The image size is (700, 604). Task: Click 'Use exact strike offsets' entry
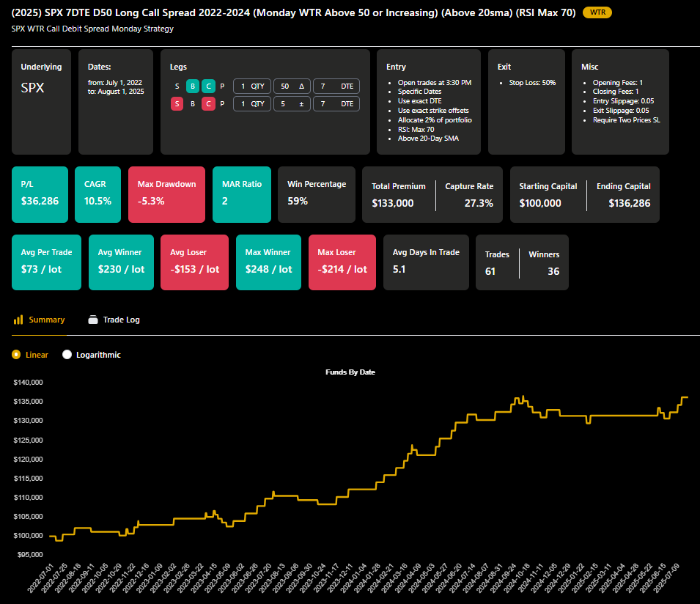click(x=433, y=110)
